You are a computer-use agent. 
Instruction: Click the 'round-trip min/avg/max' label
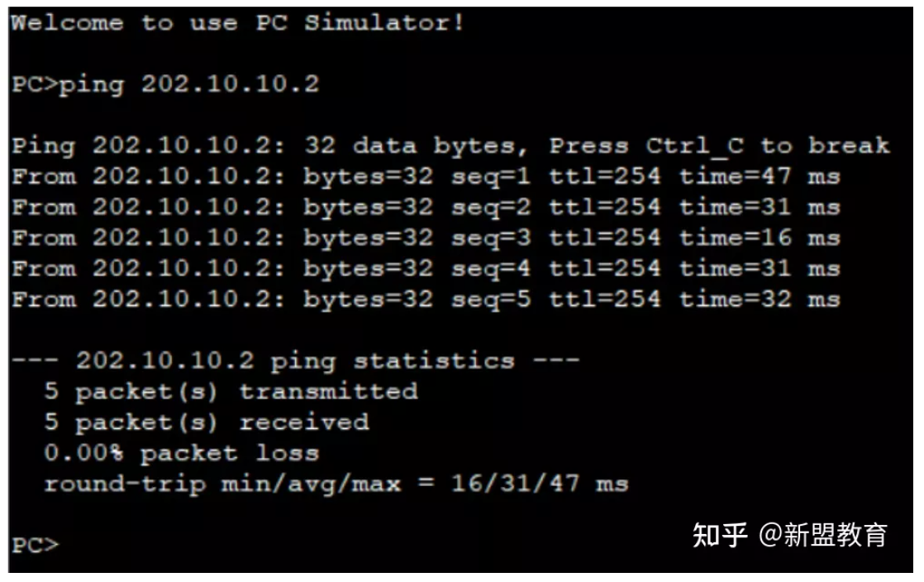pyautogui.click(x=221, y=484)
